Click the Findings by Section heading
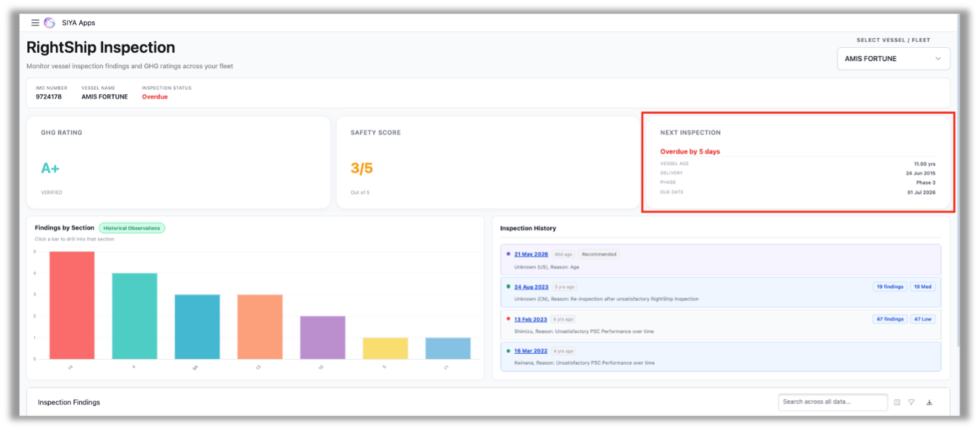The image size is (980, 430). (64, 228)
